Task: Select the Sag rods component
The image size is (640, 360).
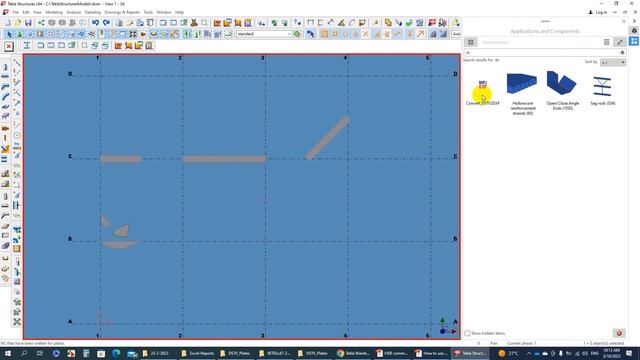Action: pos(602,91)
